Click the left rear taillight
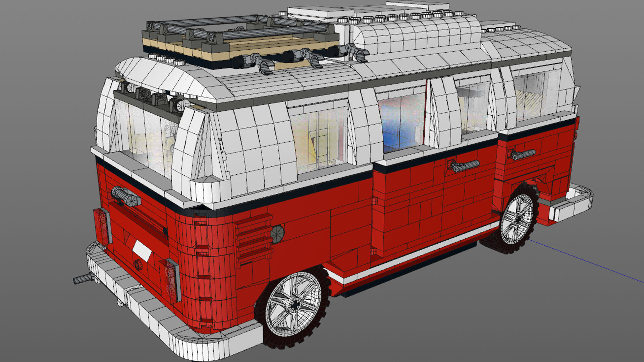644x362 pixels. tap(102, 226)
